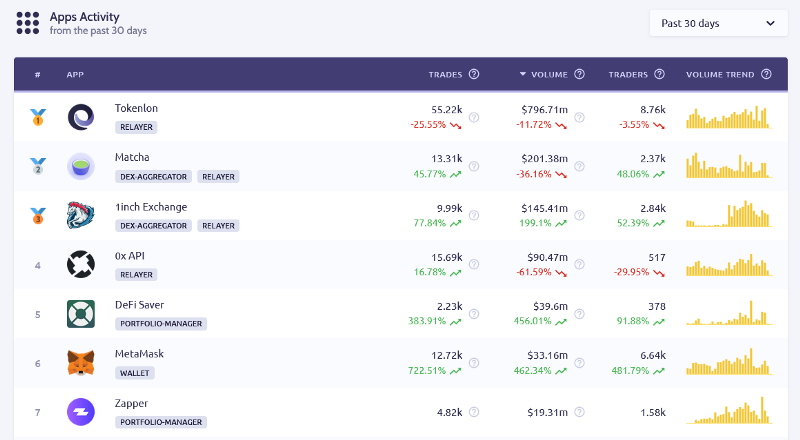The width and height of the screenshot is (800, 440).
Task: Click the trades help icon in Zapper row
Action: pos(474,412)
